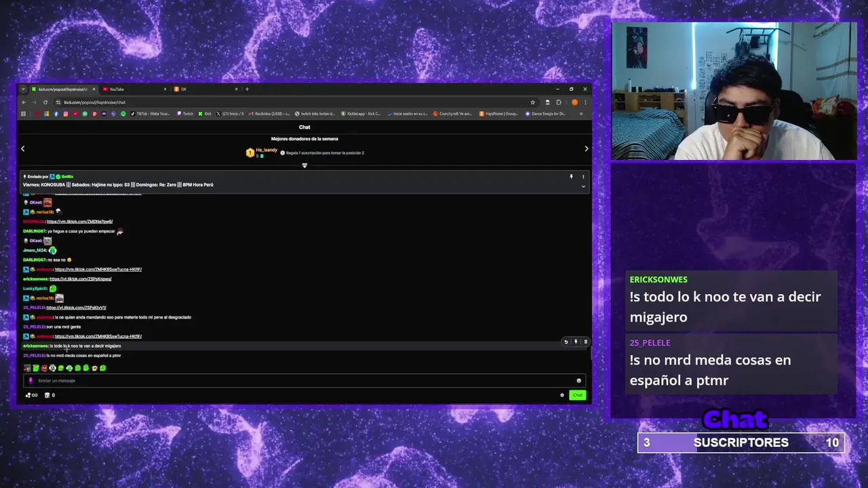
Task: Open the Dance Emojis bookmark
Action: click(x=546, y=114)
